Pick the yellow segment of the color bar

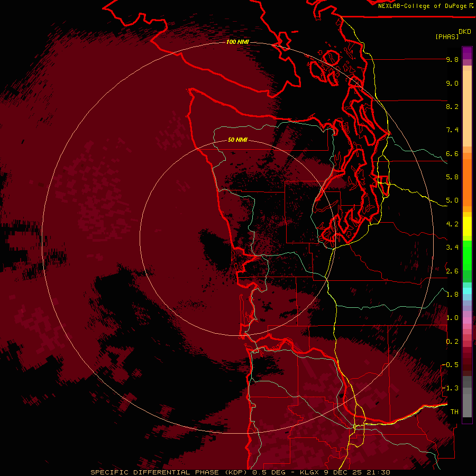point(467,226)
